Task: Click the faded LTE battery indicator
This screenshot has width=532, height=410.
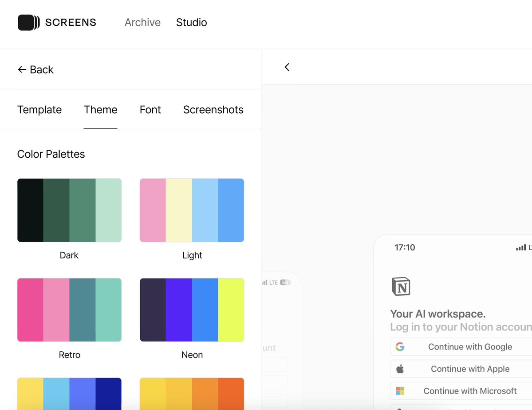Action: point(285,282)
